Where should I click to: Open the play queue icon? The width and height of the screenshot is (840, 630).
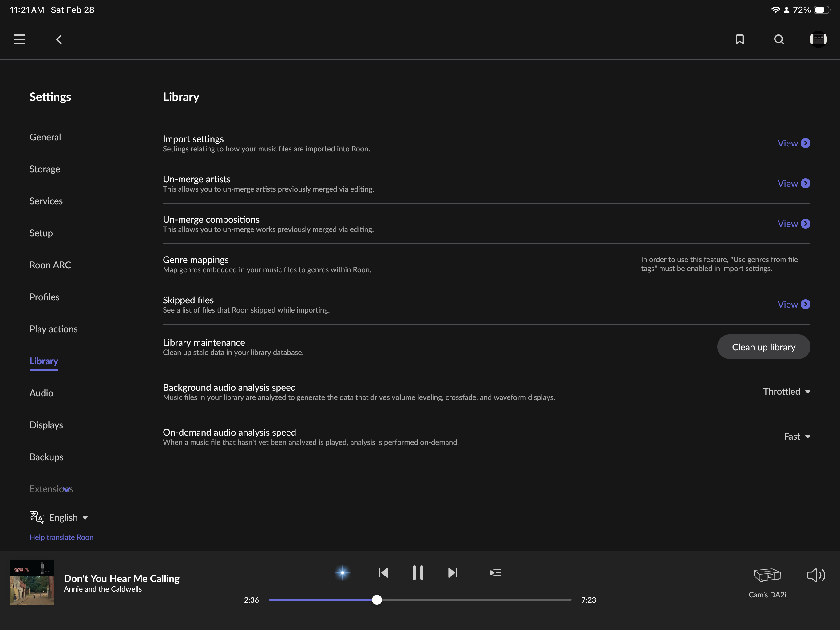(x=495, y=572)
